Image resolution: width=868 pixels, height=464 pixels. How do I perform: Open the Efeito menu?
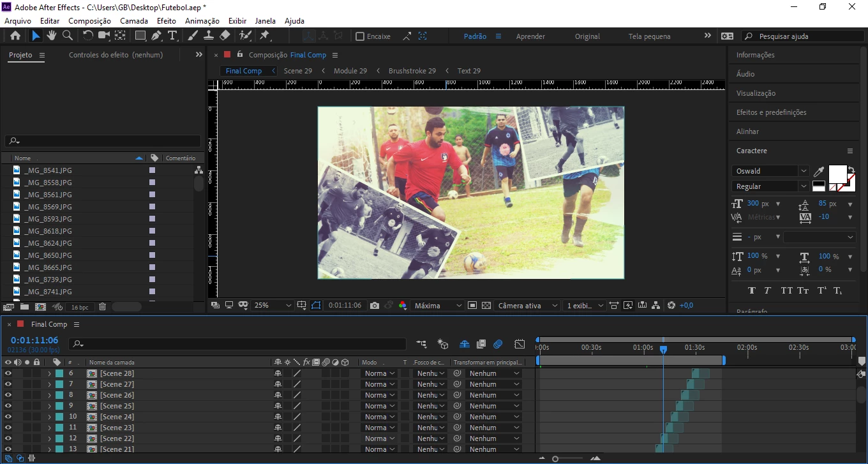167,21
